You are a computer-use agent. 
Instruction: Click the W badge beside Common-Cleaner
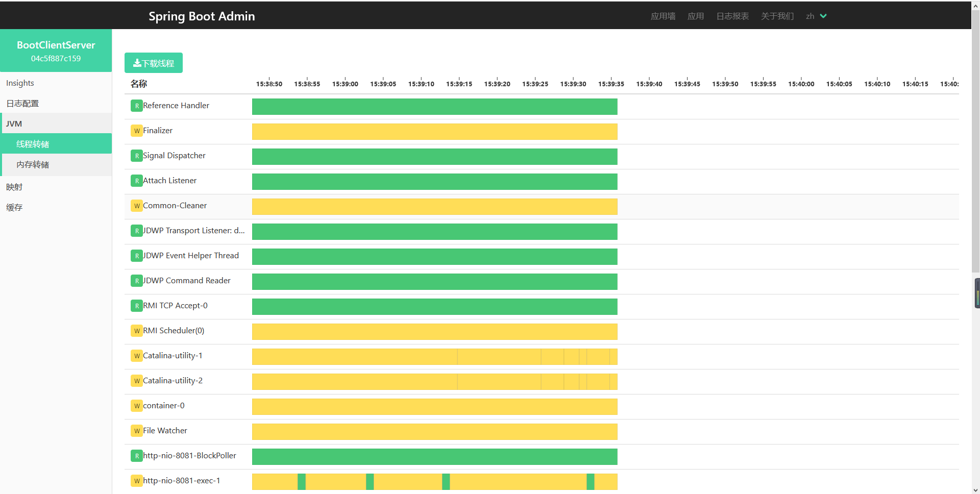pos(136,206)
